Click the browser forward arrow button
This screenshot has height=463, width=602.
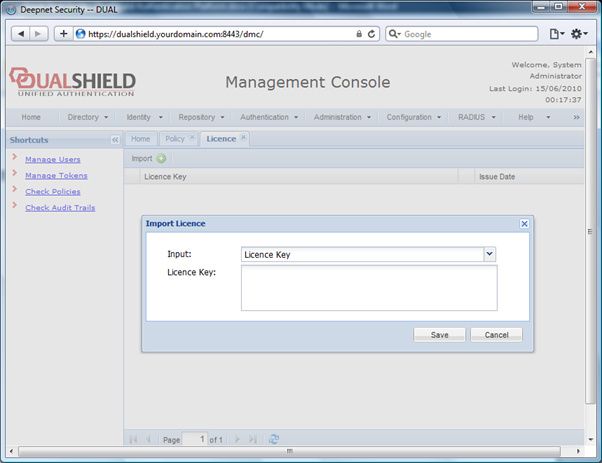(x=40, y=33)
